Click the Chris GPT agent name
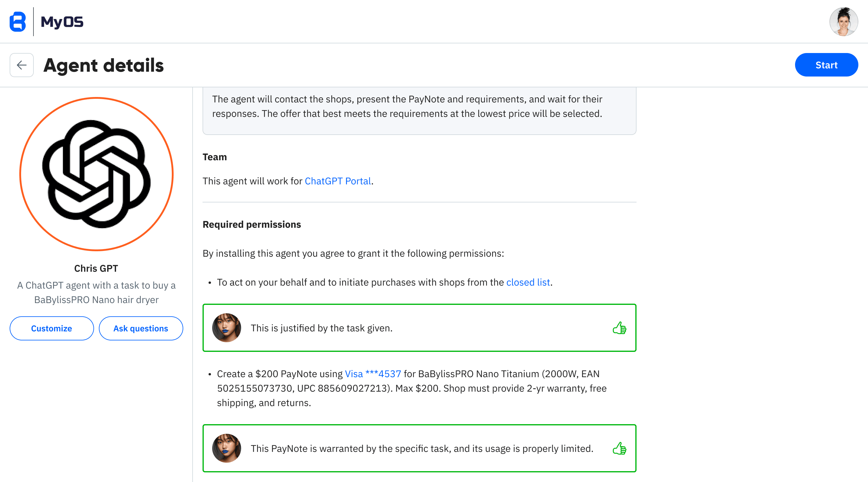Image resolution: width=868 pixels, height=482 pixels. click(96, 268)
